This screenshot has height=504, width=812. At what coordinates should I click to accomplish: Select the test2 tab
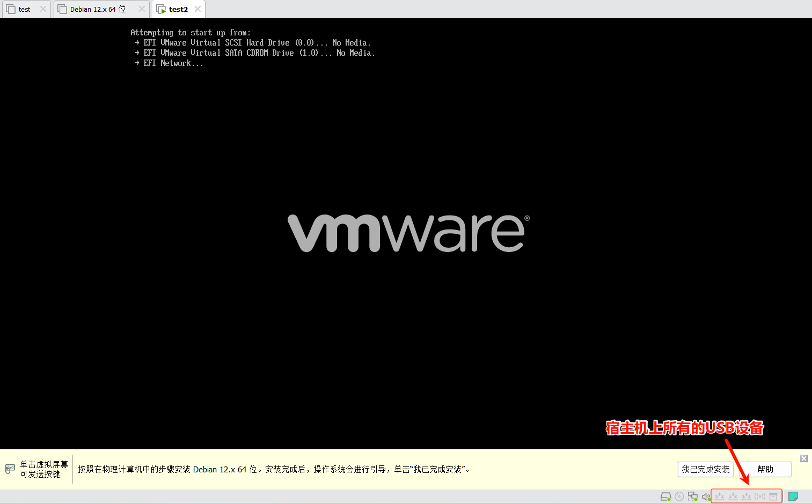coord(178,9)
